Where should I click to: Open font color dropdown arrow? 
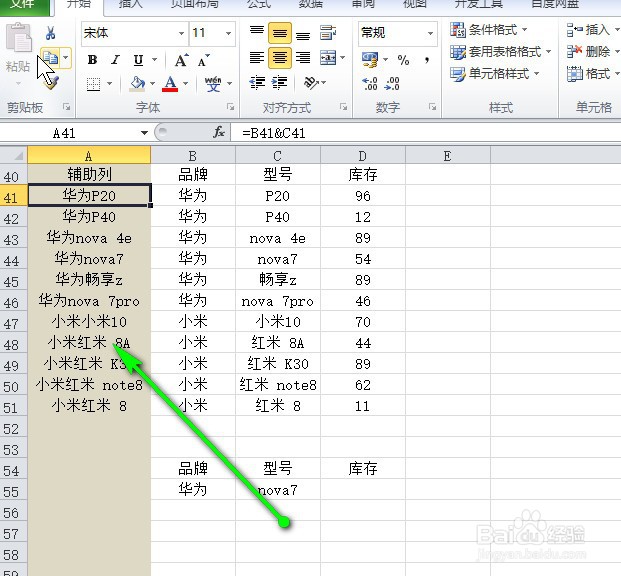coord(185,84)
